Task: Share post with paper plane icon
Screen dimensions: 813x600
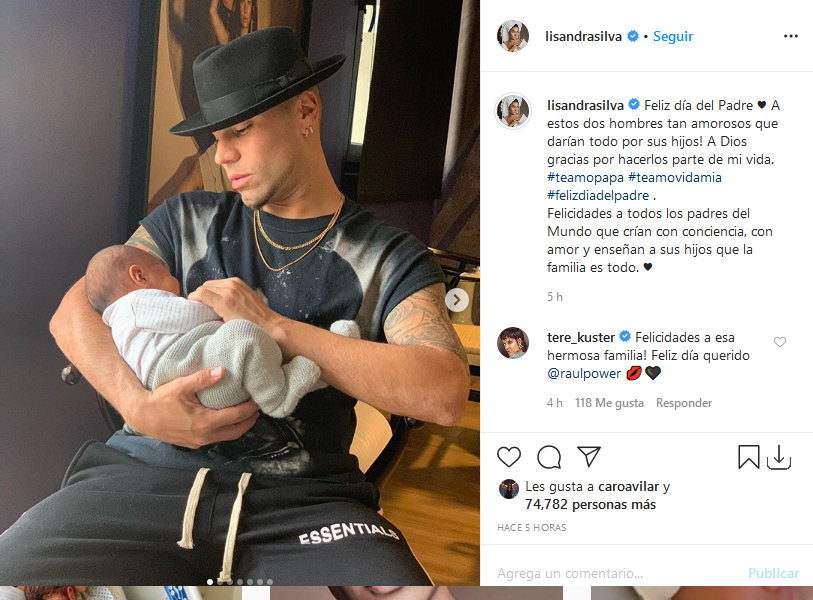Action: pos(589,456)
